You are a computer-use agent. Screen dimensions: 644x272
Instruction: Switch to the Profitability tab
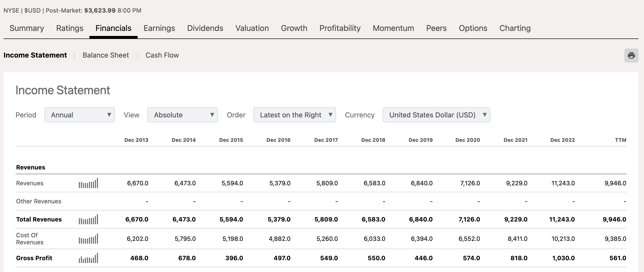pos(340,28)
